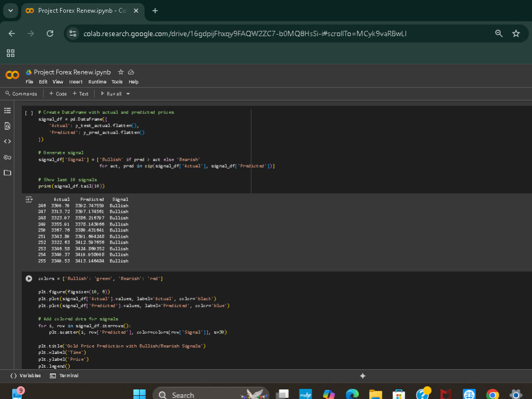Open the Insert menu
The image size is (532, 399).
[76, 82]
